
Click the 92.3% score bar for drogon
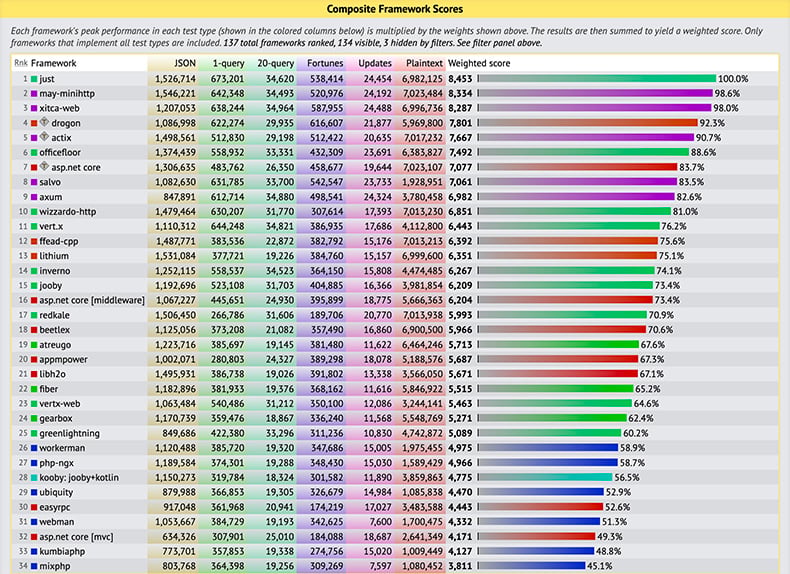[587, 123]
